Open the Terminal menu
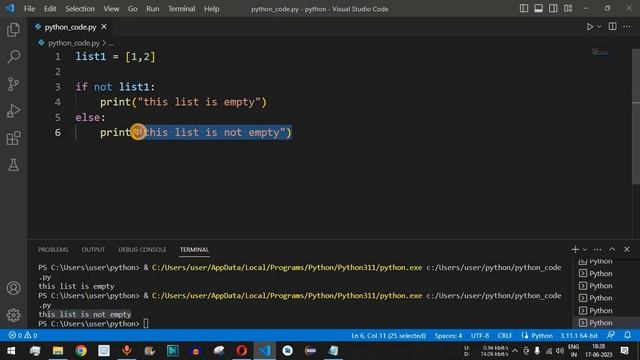Screen dimensions: 640x360 click(182, 9)
